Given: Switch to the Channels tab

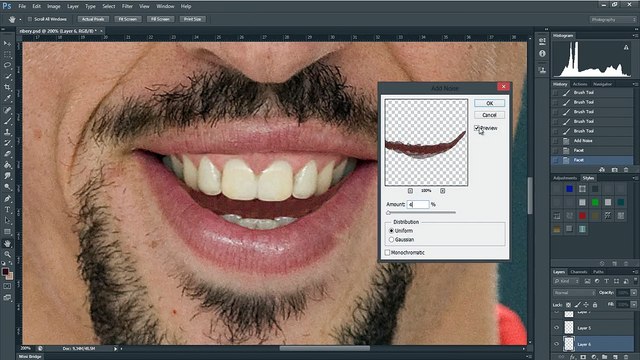Looking at the screenshot, I should tap(578, 272).
